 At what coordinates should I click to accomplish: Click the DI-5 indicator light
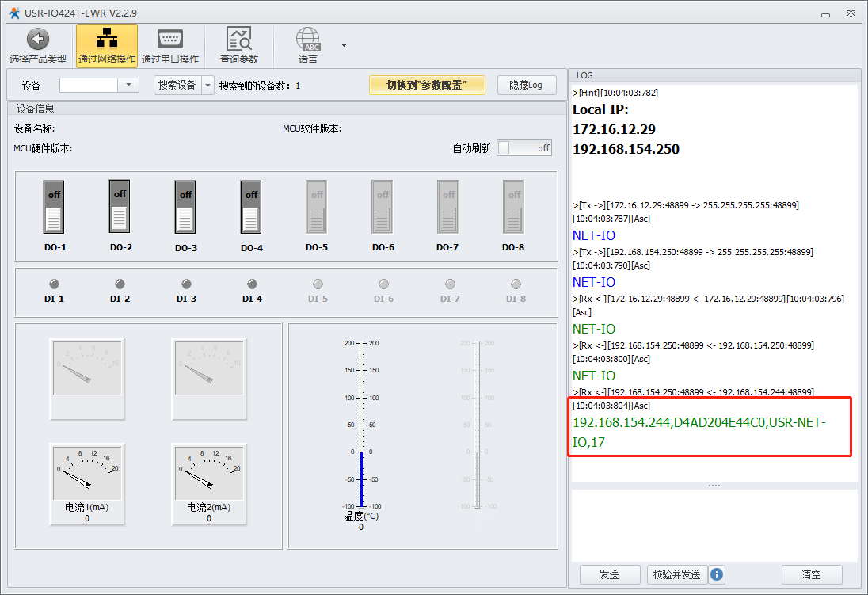tap(318, 284)
